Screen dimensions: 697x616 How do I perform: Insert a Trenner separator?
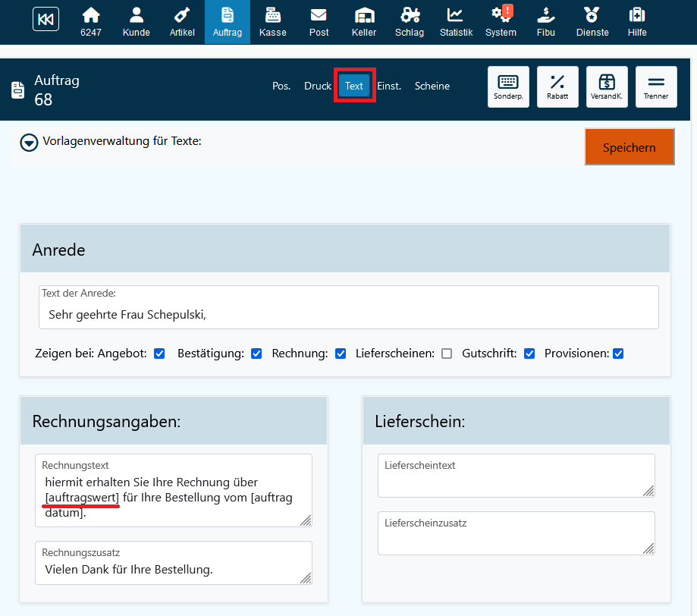click(x=656, y=86)
